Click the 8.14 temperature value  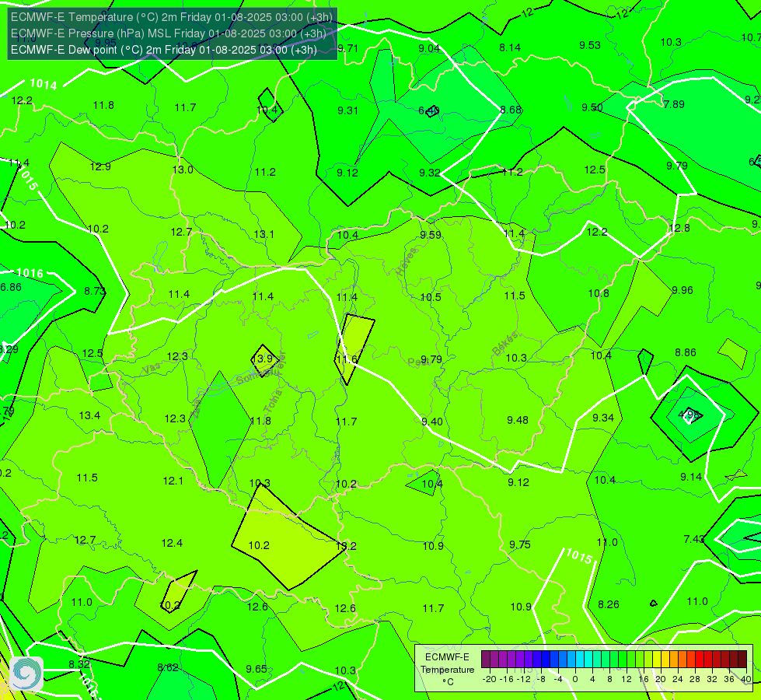pyautogui.click(x=510, y=47)
